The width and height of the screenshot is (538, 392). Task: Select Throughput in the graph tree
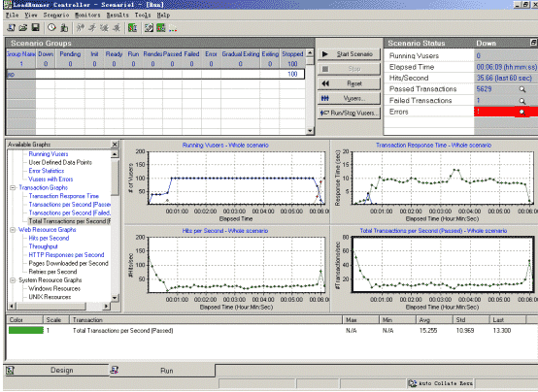coord(44,246)
